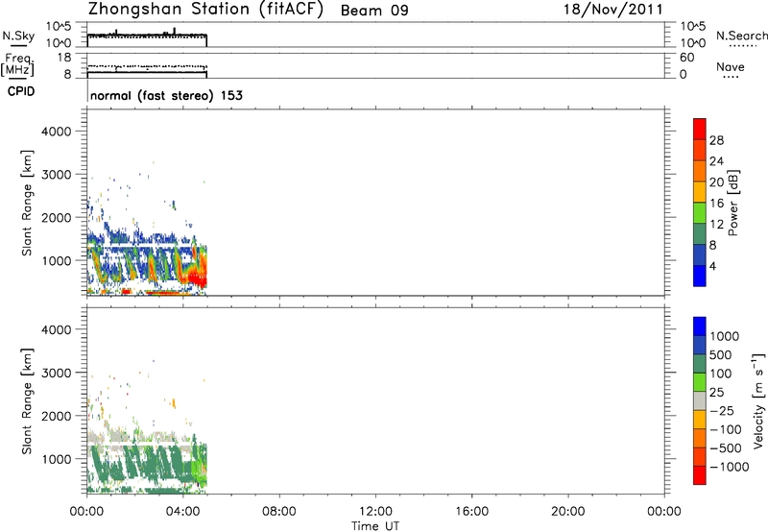Pick yellow Velocity swatch between -100 and -25

tap(700, 420)
